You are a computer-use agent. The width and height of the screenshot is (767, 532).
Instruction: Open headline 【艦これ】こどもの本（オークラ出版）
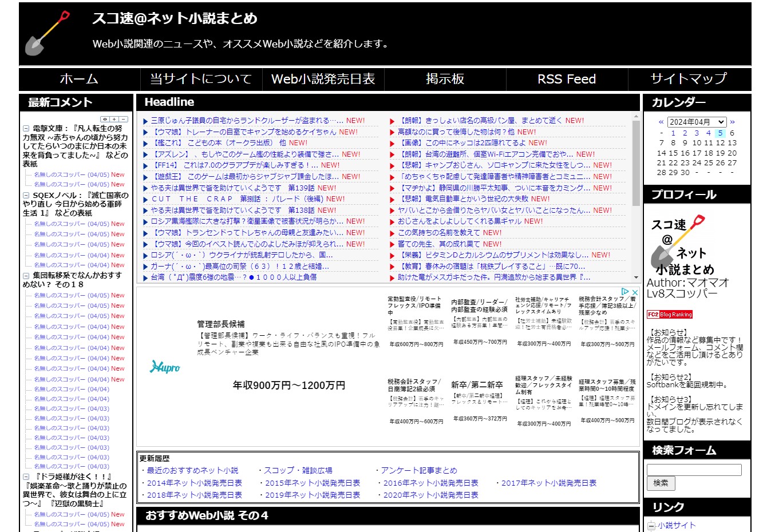pos(219,143)
